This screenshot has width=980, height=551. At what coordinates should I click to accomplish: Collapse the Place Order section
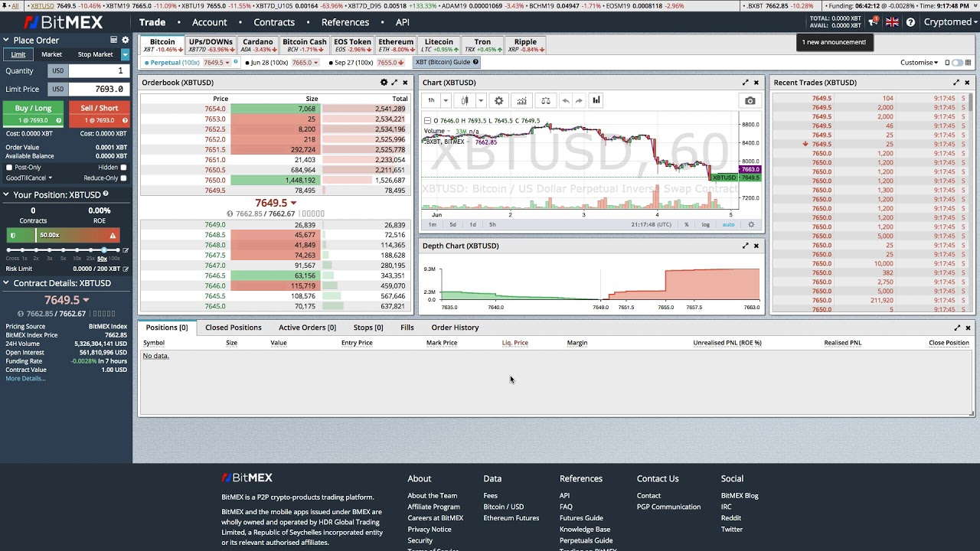[x=6, y=40]
